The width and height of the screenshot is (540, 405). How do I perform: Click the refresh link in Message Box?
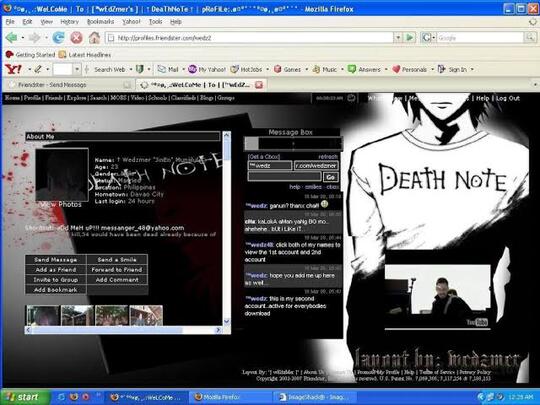click(x=328, y=157)
